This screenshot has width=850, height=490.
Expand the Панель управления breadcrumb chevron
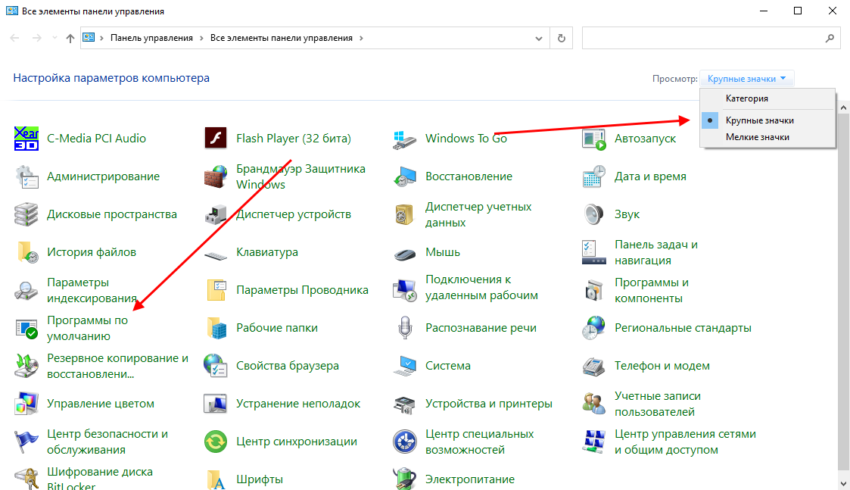(203, 38)
